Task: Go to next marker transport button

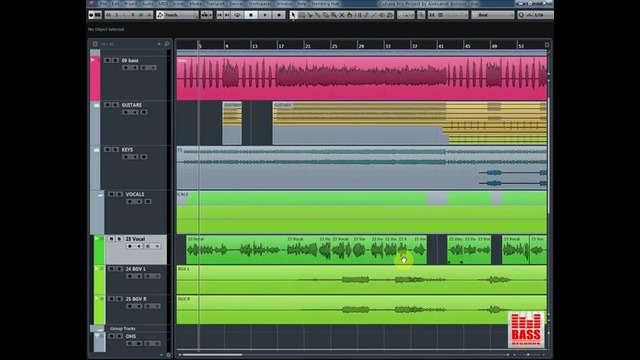Action: coord(227,15)
